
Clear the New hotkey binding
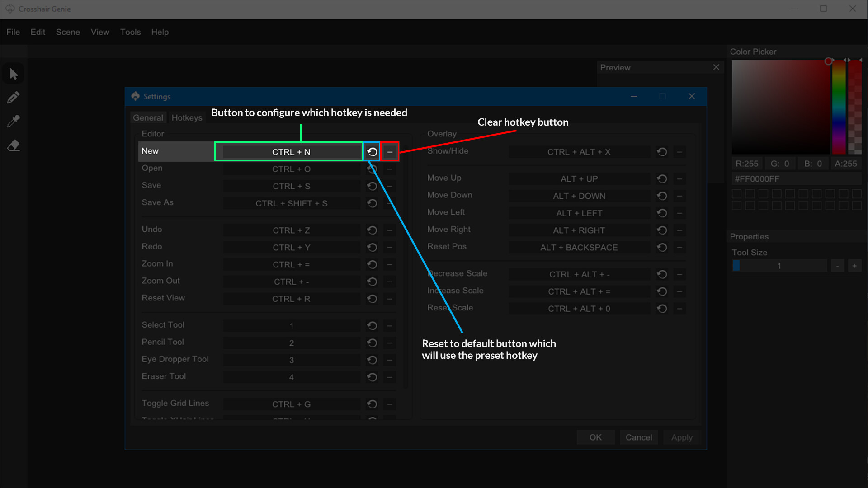[390, 152]
